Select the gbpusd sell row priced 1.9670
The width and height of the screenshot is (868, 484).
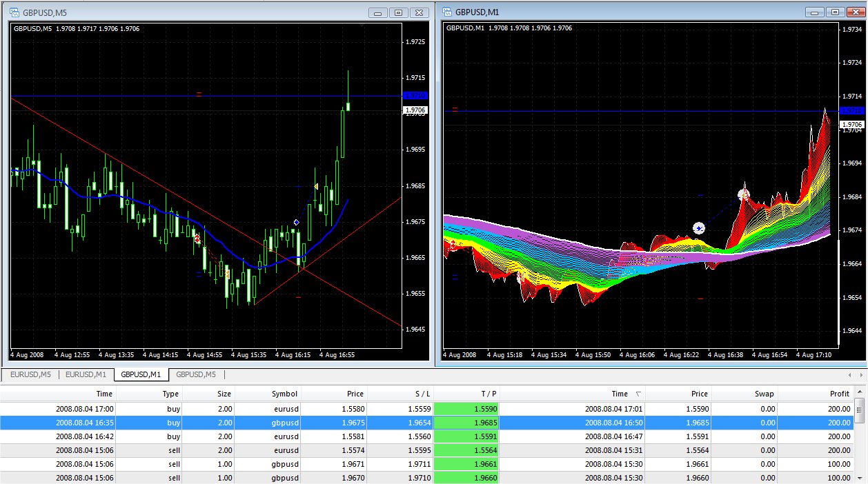tap(427, 477)
